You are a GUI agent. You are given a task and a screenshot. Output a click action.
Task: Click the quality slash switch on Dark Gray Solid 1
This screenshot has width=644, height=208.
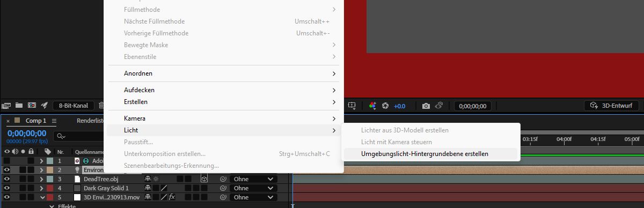[x=165, y=188]
